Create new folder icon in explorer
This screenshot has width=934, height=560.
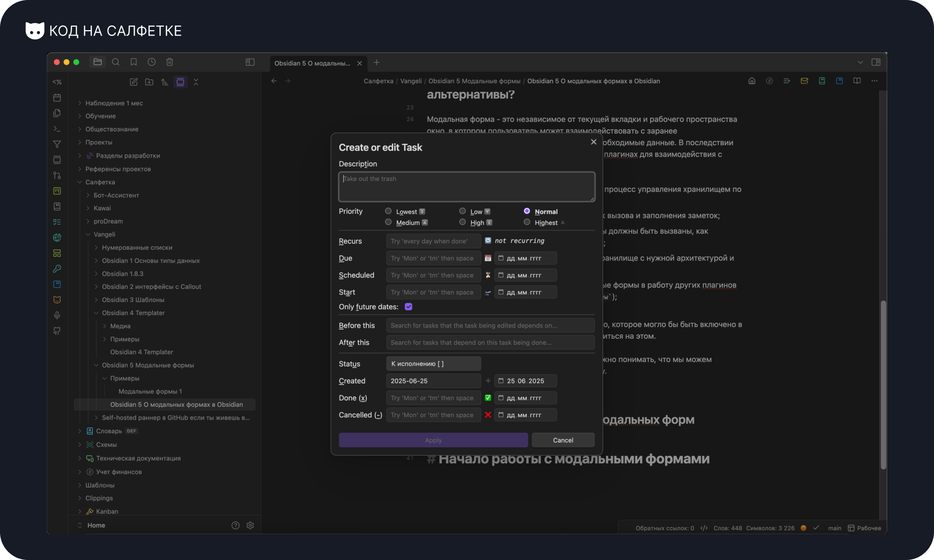tap(149, 82)
